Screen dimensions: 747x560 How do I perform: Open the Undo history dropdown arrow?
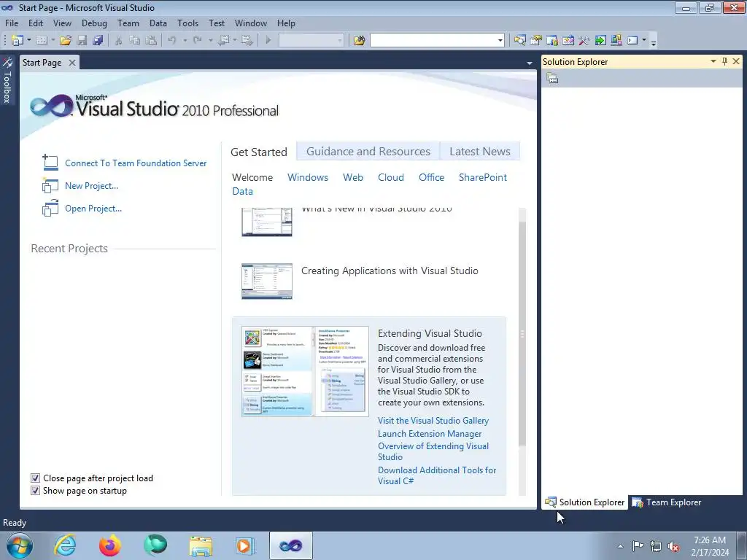pyautogui.click(x=185, y=41)
